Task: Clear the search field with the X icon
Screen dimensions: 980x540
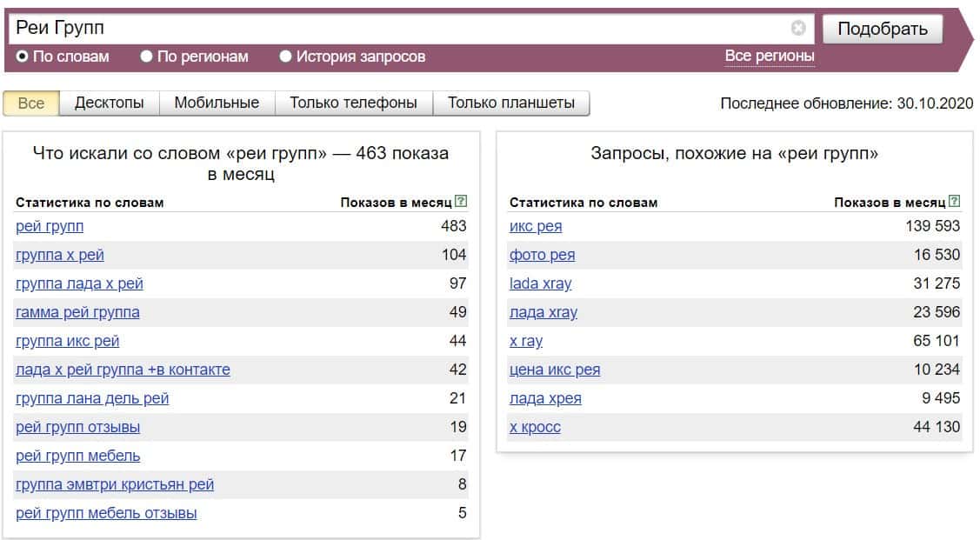Action: pos(798,29)
